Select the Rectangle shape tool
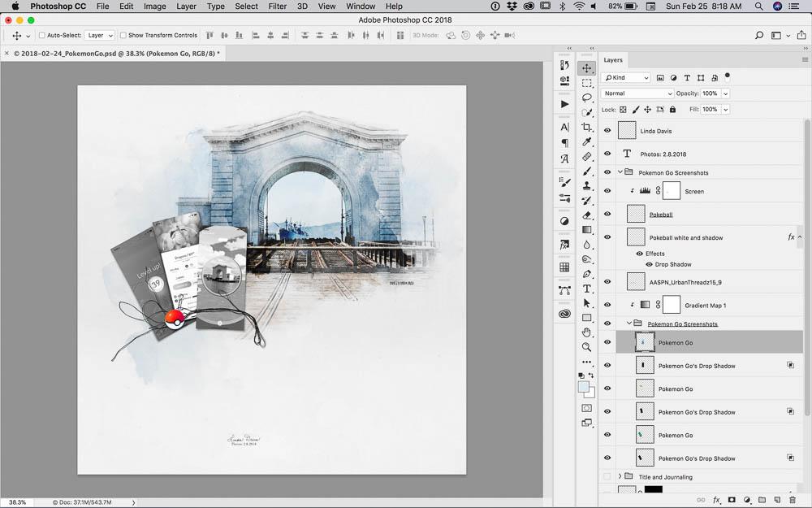Image resolution: width=812 pixels, height=508 pixels. (586, 318)
